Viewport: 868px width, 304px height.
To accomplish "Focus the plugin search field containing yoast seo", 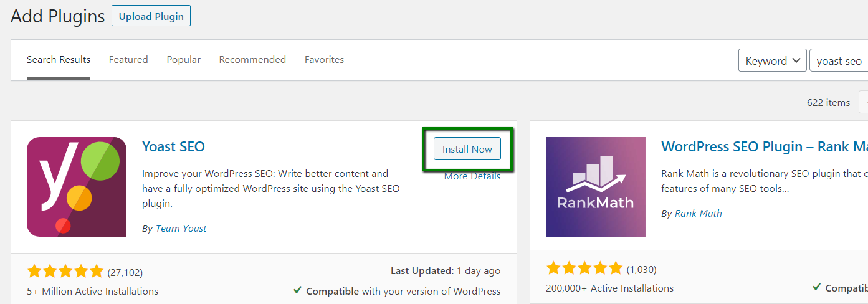I will point(839,61).
